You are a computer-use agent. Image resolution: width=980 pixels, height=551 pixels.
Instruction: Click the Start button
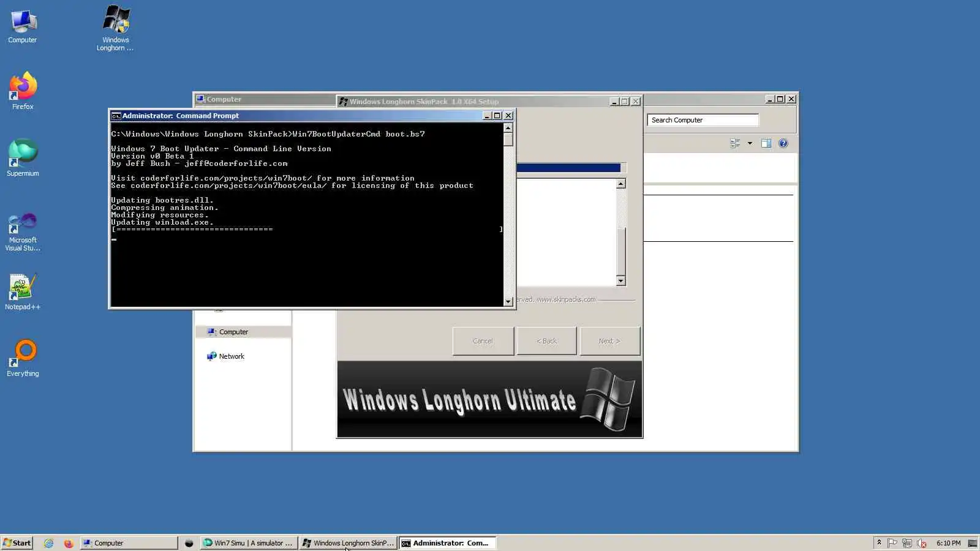17,543
